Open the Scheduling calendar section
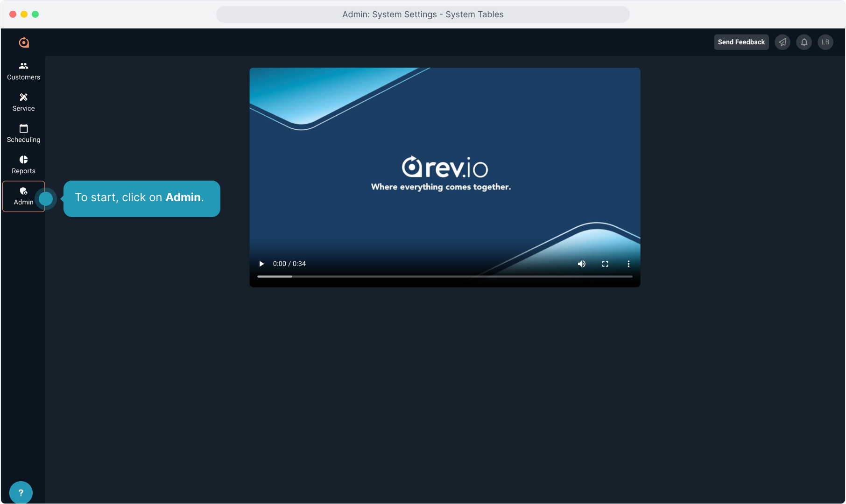Screen dimensions: 846x504 [x=23, y=133]
